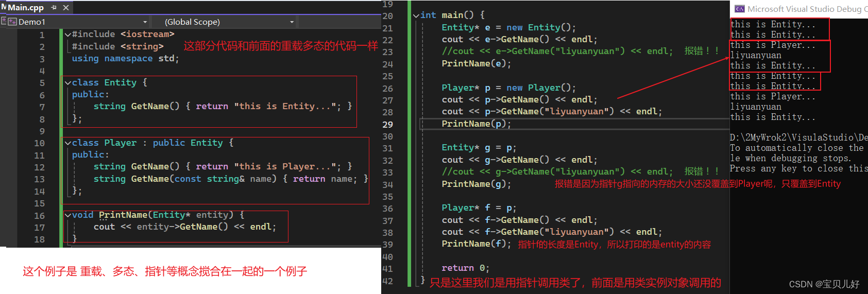
Task: Click 'cout << f->GetName() << endl;' line
Action: click(x=520, y=220)
